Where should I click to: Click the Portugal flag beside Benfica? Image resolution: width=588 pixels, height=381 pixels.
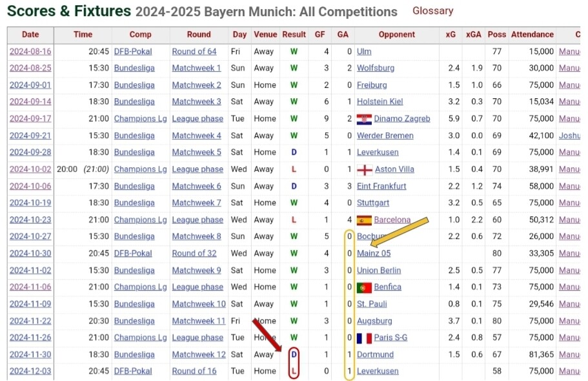(364, 287)
